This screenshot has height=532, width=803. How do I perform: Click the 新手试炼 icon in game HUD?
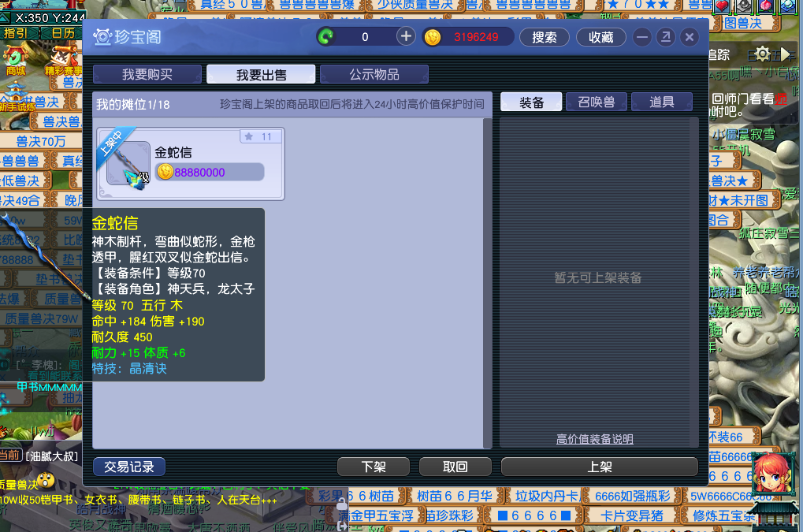tap(17, 97)
